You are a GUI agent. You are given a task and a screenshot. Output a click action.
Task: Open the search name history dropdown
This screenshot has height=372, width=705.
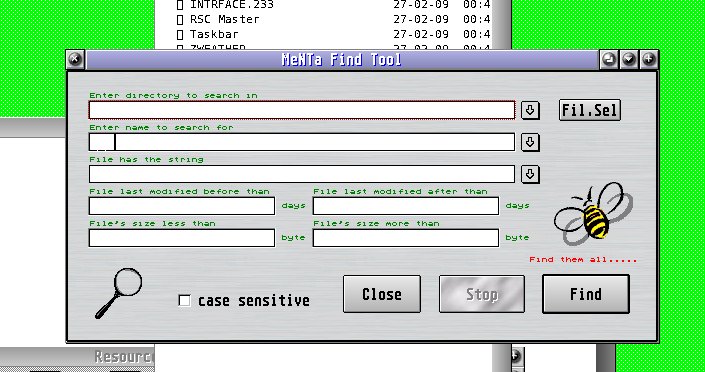(530, 142)
